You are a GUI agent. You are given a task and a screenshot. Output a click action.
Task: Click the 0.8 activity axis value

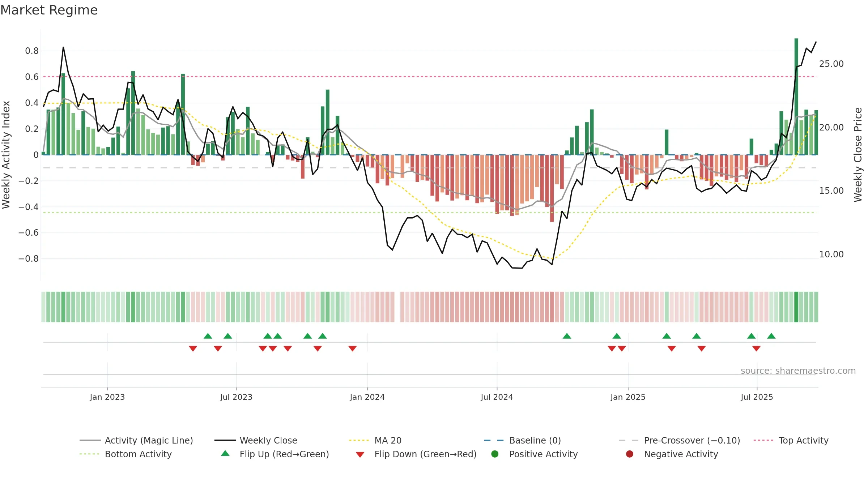coord(32,51)
